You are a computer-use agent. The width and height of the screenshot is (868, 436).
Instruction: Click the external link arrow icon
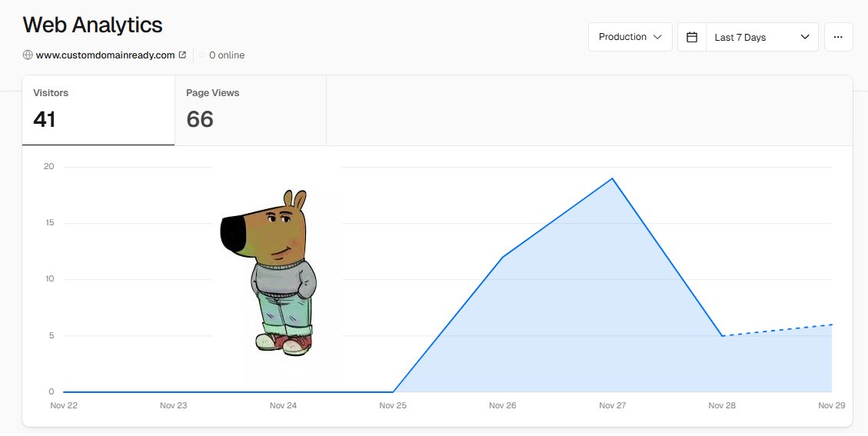click(182, 55)
